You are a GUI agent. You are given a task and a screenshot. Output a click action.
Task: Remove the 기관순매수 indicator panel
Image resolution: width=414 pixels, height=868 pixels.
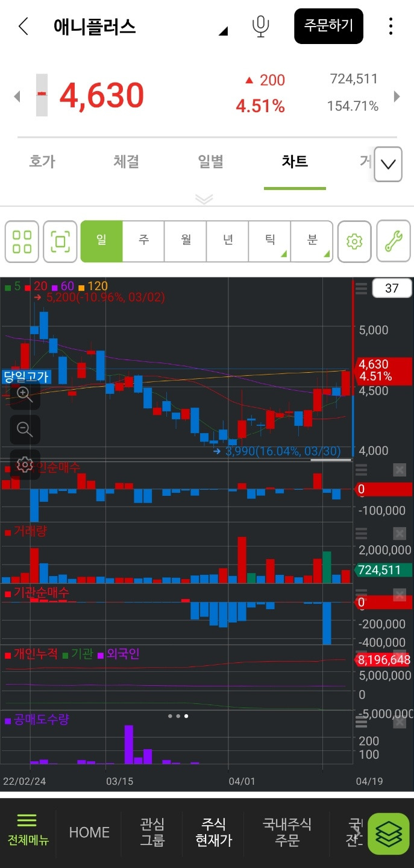[400, 595]
